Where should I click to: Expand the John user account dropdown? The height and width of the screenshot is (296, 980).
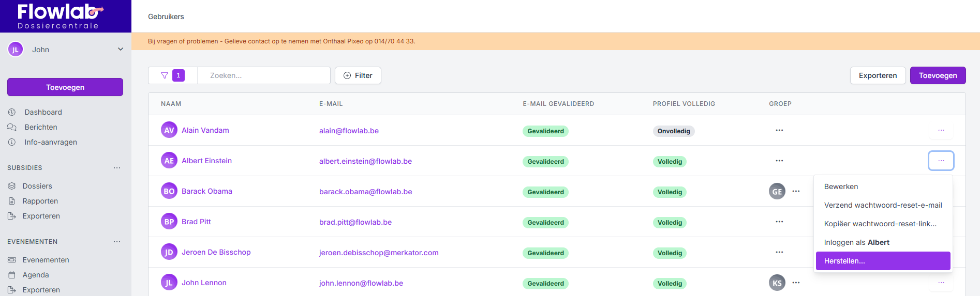click(120, 50)
